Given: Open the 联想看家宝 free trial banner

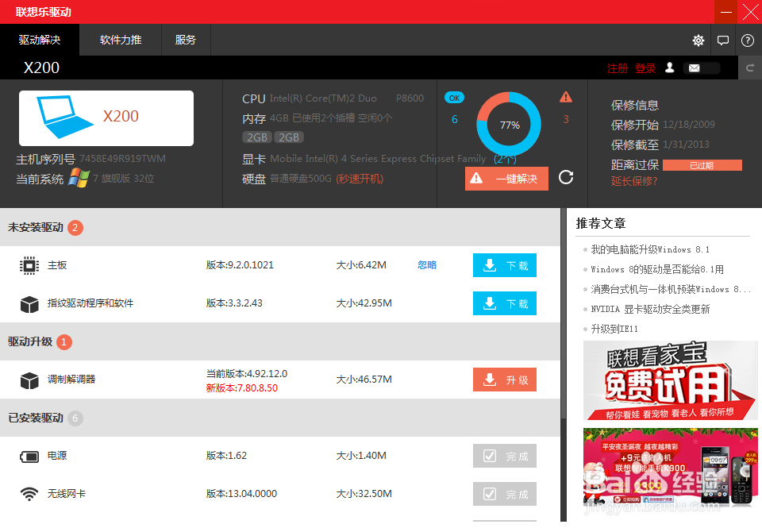Looking at the screenshot, I should pyautogui.click(x=670, y=380).
